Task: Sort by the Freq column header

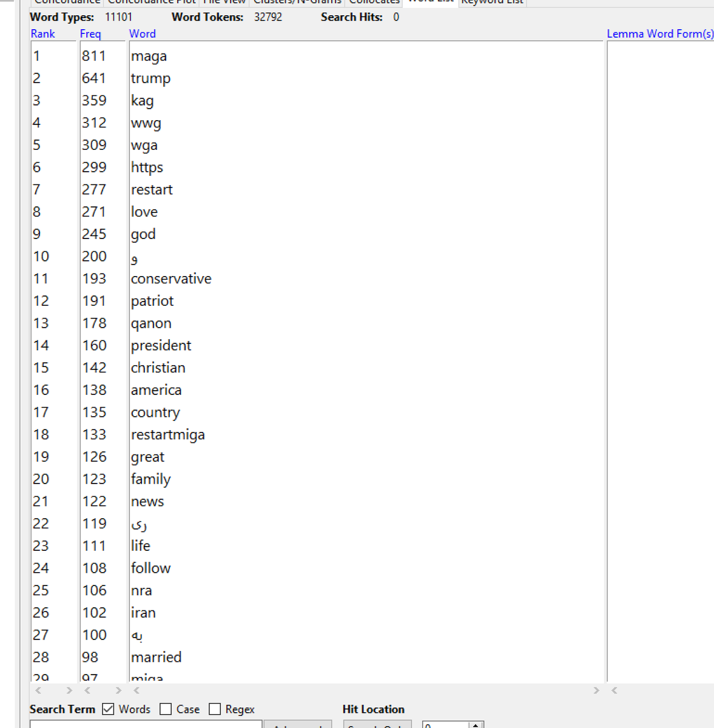Action: 90,34
